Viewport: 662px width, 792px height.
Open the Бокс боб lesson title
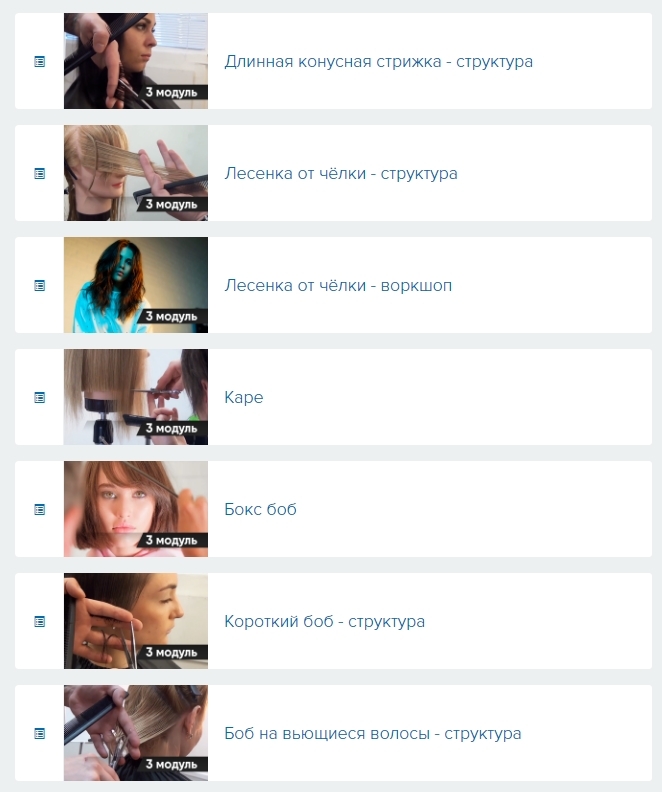[x=261, y=509]
